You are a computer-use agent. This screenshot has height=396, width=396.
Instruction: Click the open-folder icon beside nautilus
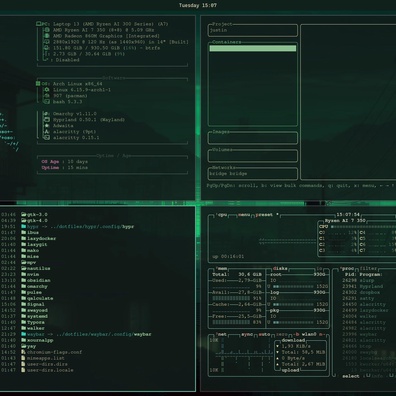point(24,268)
